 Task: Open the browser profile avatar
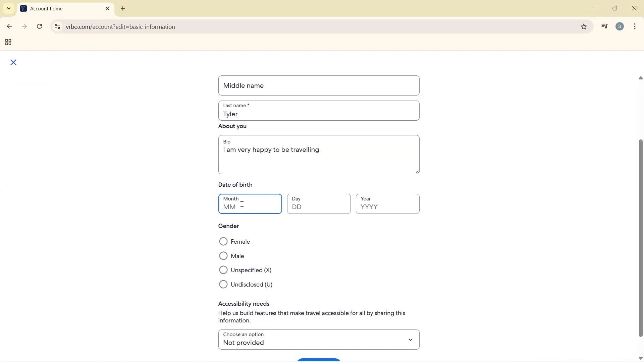tap(620, 26)
